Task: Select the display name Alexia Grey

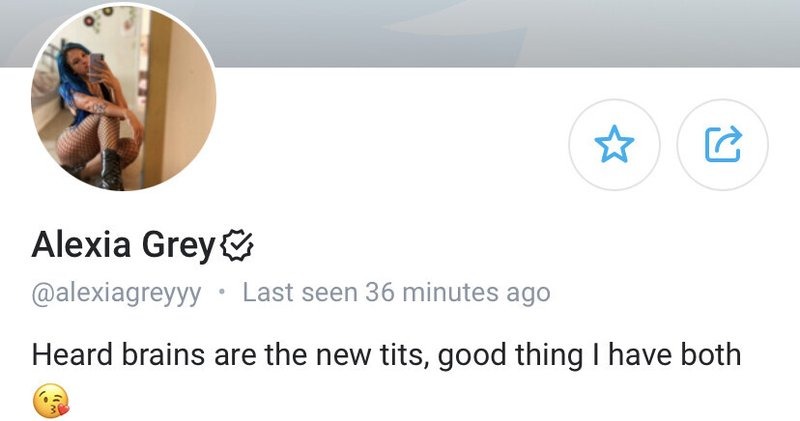Action: [x=123, y=245]
